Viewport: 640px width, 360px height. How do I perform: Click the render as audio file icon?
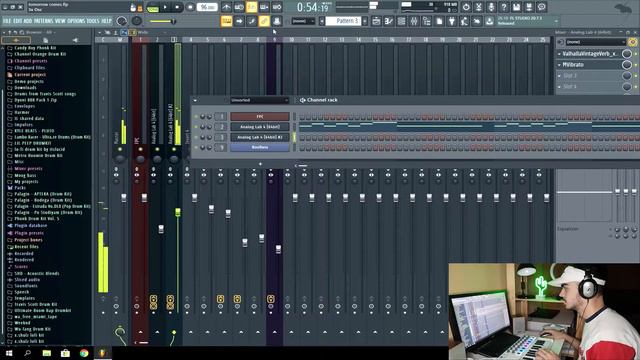pyautogui.click(x=529, y=7)
